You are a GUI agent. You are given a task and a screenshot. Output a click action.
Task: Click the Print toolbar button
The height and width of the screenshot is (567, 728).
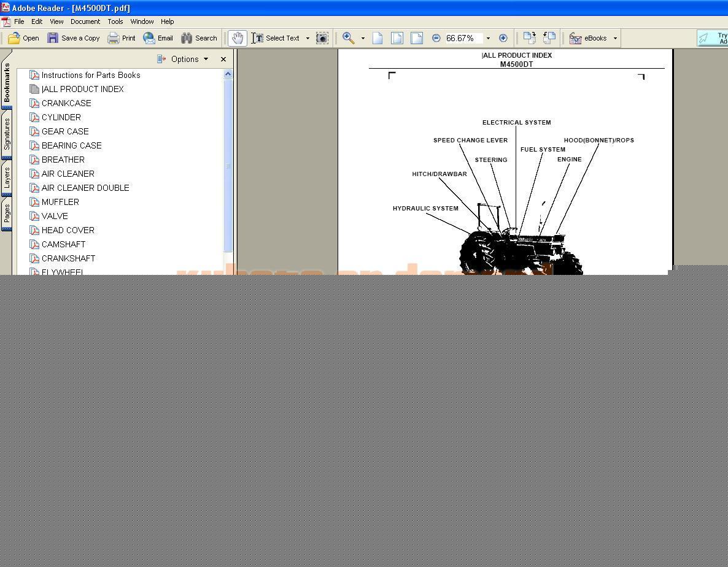tap(121, 38)
